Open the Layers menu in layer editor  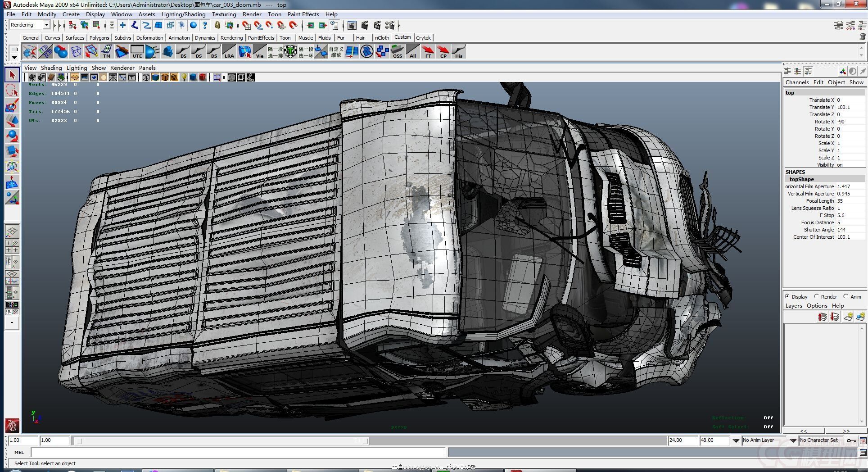(x=794, y=306)
